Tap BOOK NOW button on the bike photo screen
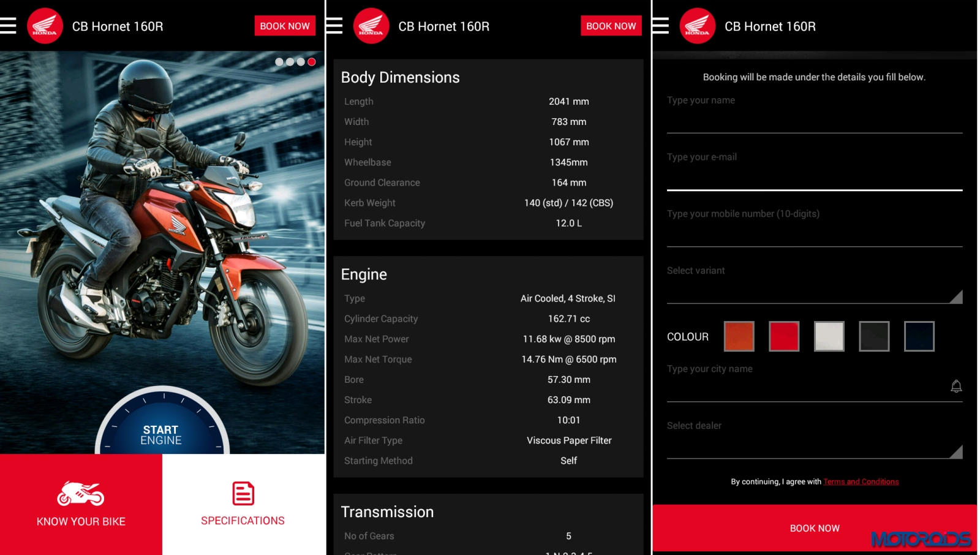This screenshot has width=980, height=555. [285, 26]
